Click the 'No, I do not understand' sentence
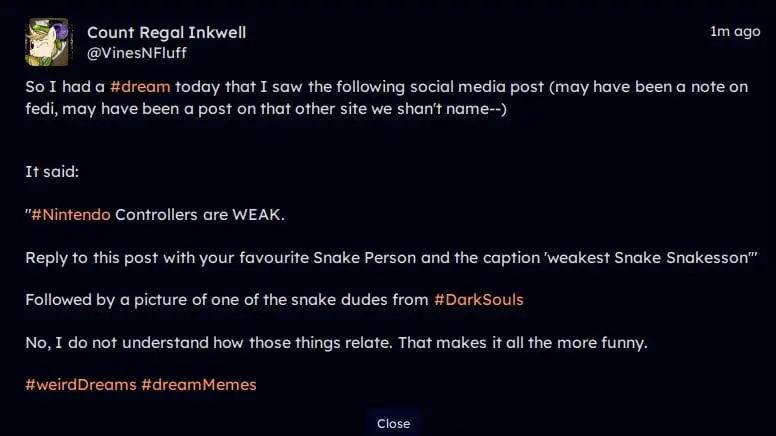Image resolution: width=776 pixels, height=436 pixels. (209, 342)
